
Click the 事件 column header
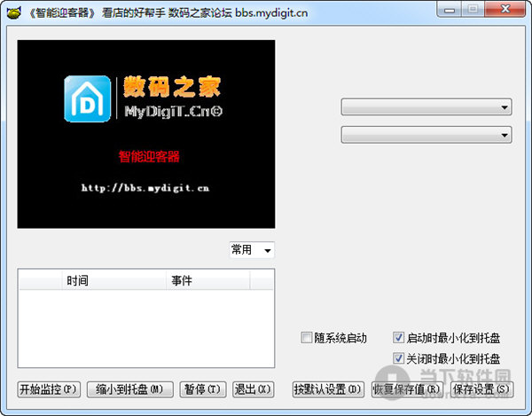tap(208, 280)
